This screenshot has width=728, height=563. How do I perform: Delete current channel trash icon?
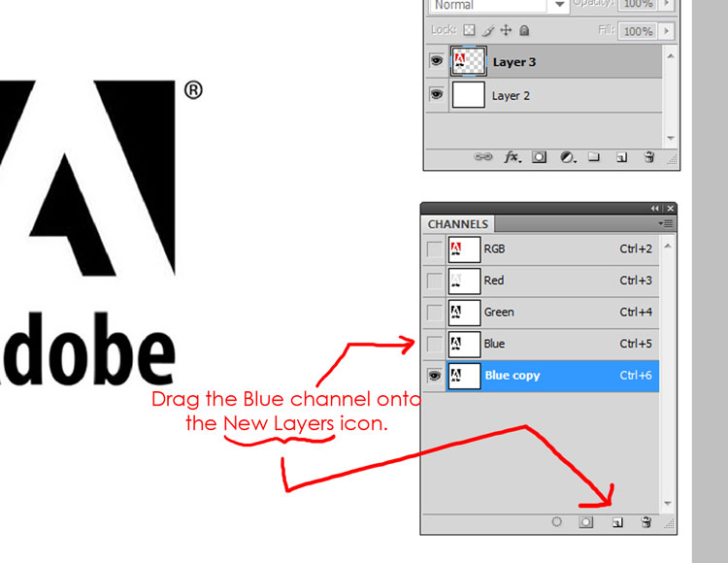pyautogui.click(x=646, y=522)
